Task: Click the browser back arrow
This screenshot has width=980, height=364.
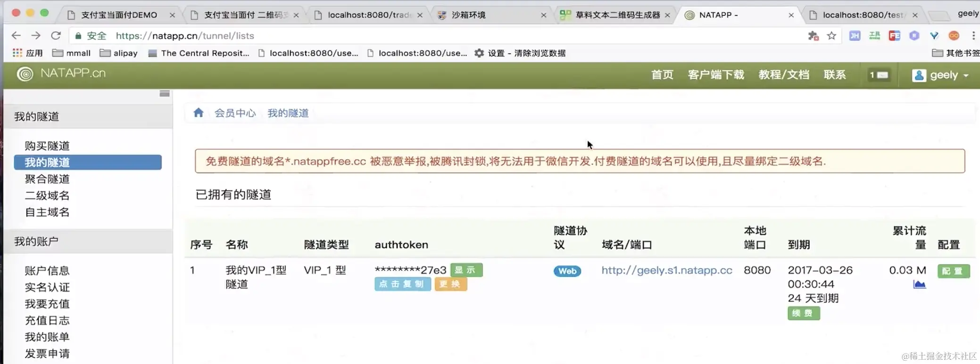Action: [x=16, y=35]
